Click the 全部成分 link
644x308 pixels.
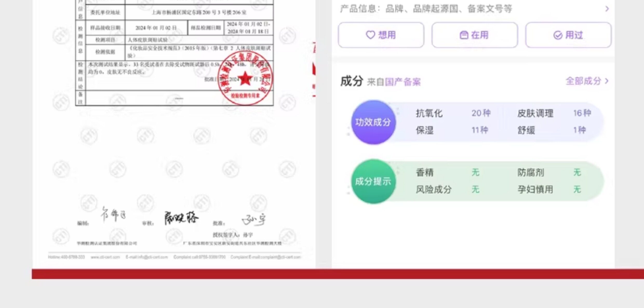(x=583, y=81)
